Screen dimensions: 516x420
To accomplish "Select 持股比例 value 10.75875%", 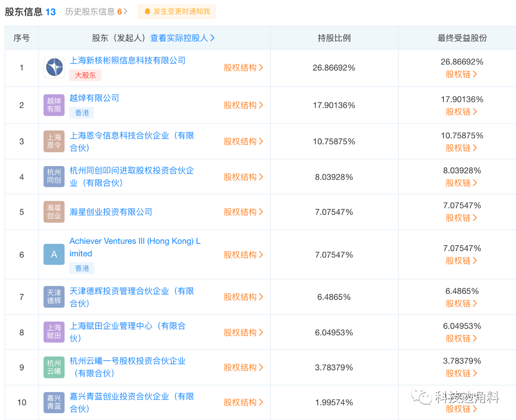I will click(334, 141).
